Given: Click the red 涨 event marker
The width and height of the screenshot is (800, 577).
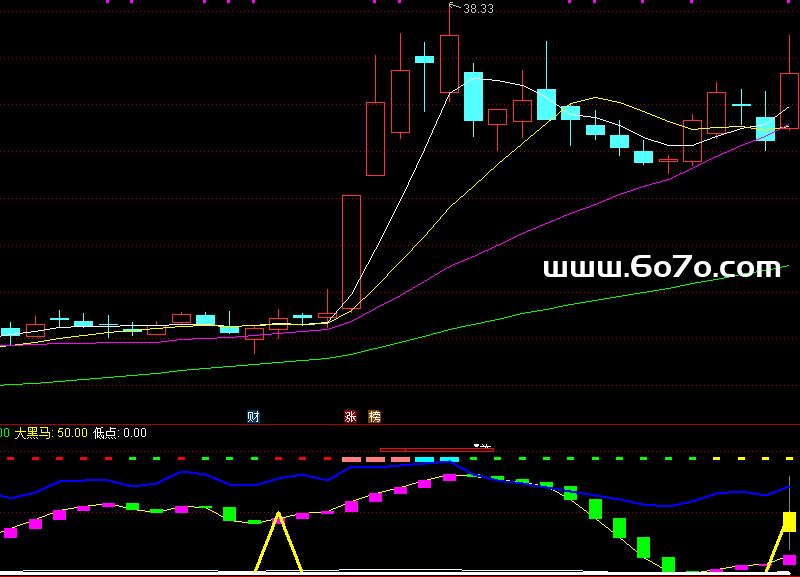Looking at the screenshot, I should (350, 416).
